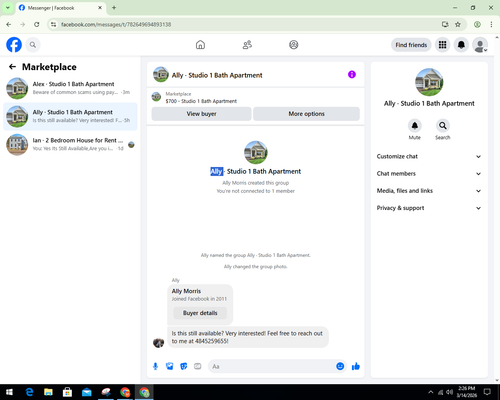The image size is (500, 400).
Task: Send a thumbs-up like
Action: point(356,366)
